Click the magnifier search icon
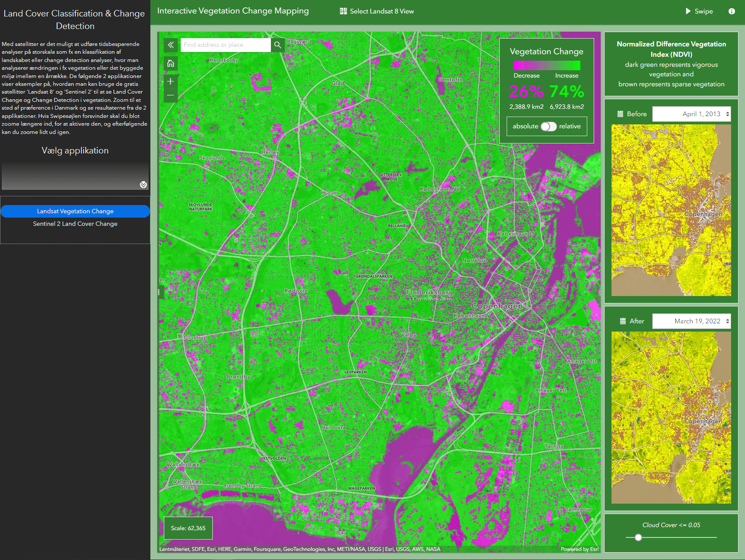The image size is (745, 560). 278,45
